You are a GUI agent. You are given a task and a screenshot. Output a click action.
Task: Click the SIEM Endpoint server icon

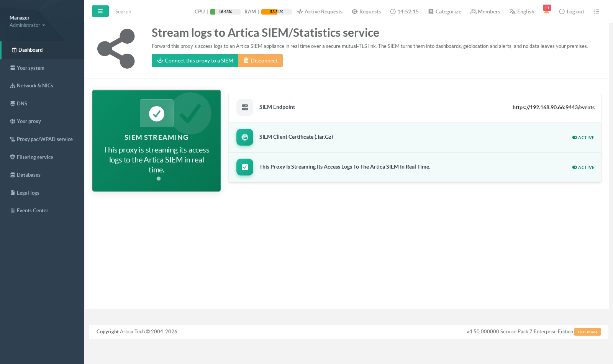tap(245, 107)
